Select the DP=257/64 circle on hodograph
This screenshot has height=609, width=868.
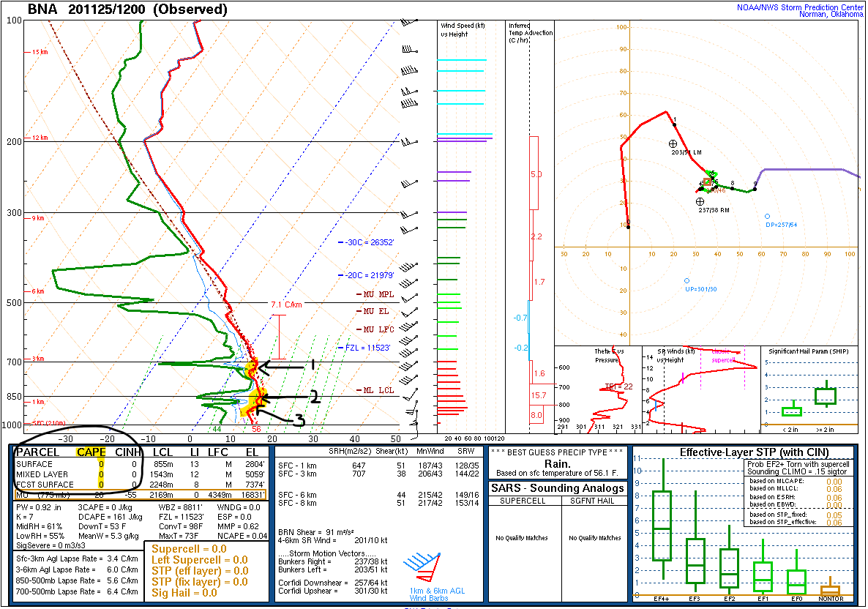(767, 216)
